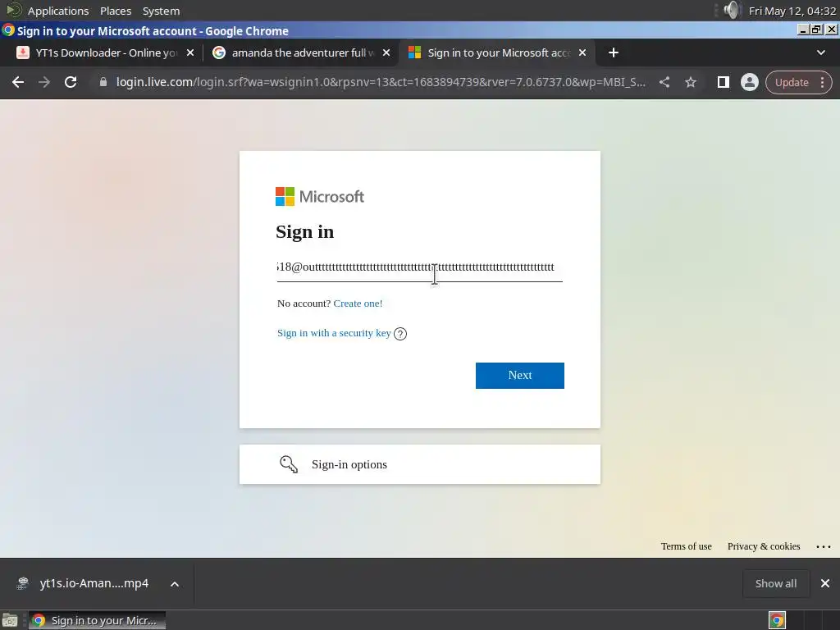Close the downloads bar
Image resolution: width=840 pixels, height=630 pixels.
pyautogui.click(x=825, y=583)
